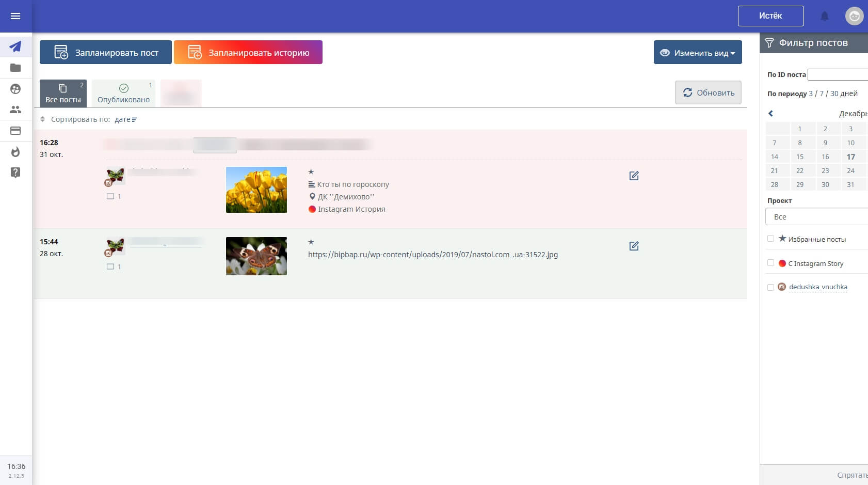This screenshot has width=868, height=485.
Task: Open the card payment icon in sidebar
Action: [x=15, y=131]
